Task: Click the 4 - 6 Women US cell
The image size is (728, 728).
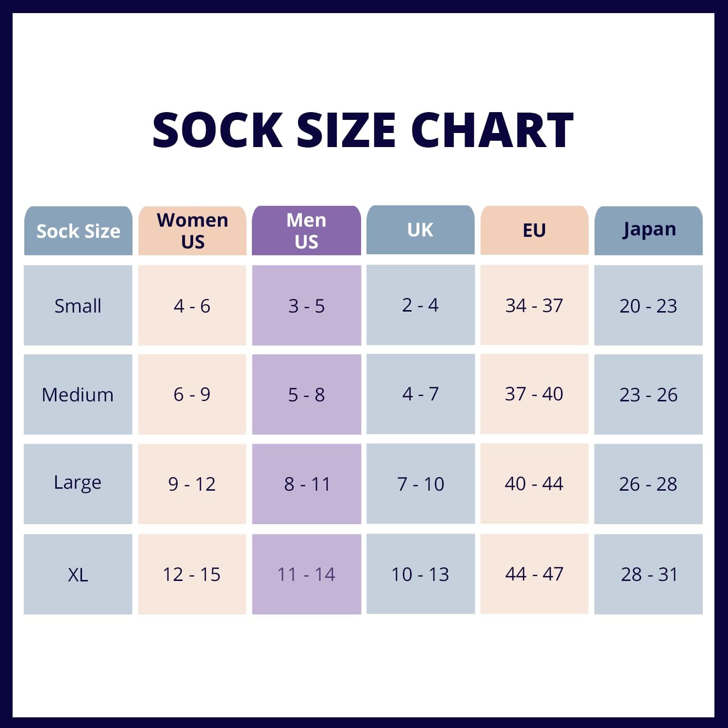Action: pyautogui.click(x=192, y=306)
